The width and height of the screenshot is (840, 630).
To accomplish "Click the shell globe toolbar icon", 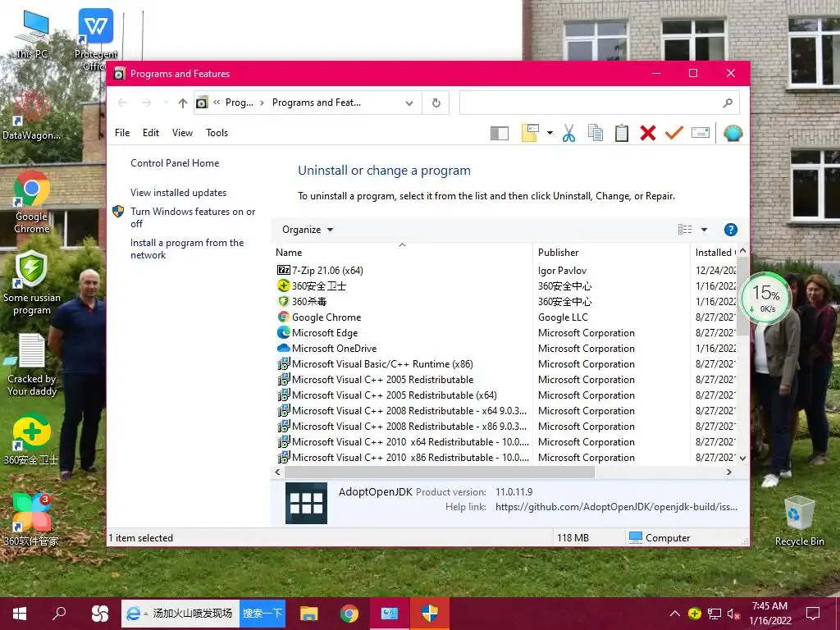I will coord(733,133).
